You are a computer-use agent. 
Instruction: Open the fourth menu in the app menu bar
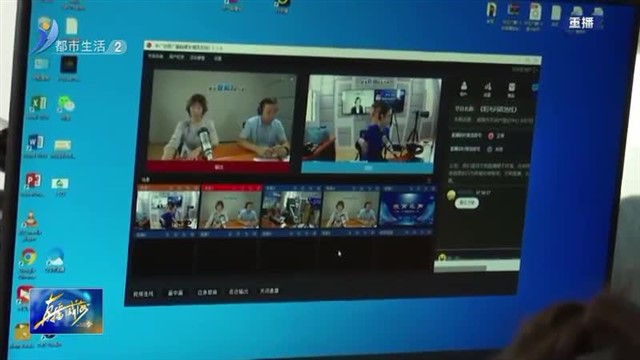click(x=218, y=59)
